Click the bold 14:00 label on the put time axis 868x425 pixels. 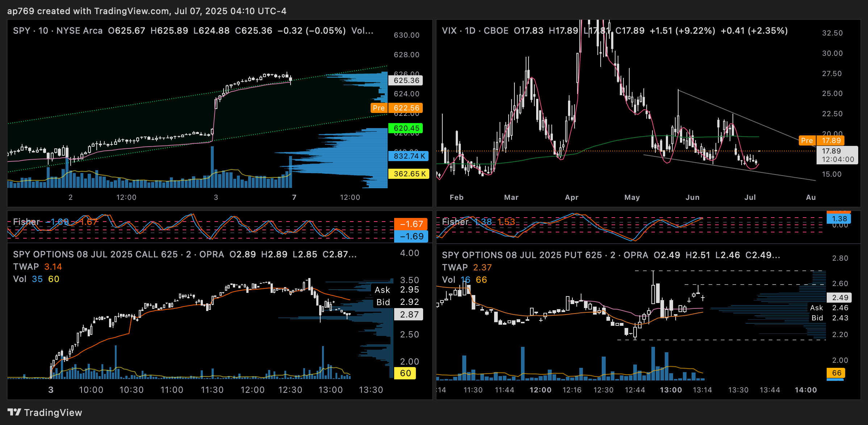pyautogui.click(x=806, y=390)
